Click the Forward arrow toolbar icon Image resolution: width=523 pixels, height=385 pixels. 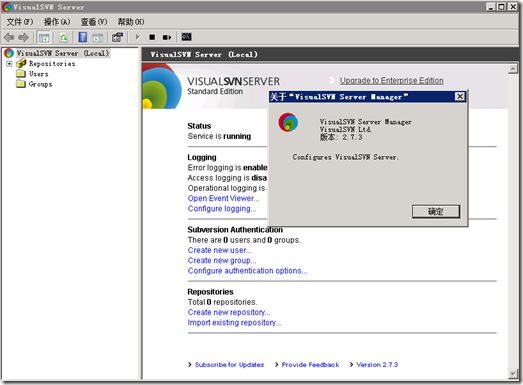[23, 37]
